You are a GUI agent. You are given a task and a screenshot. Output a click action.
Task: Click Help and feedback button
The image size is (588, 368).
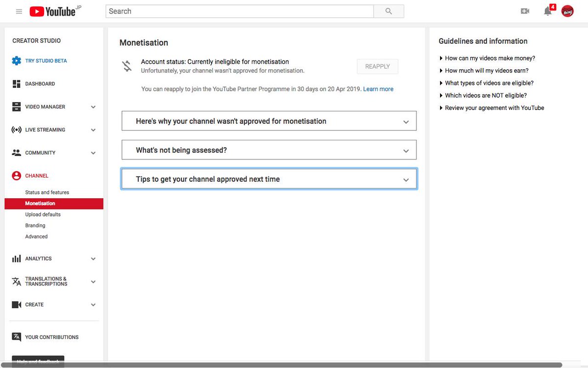coord(38,361)
